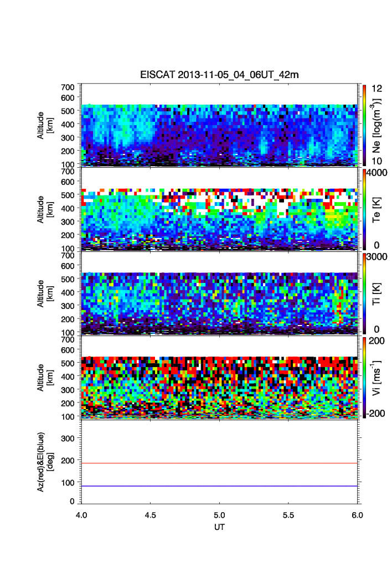Click the "-200" minimum on Vi color bar
Screen dimensions: 392x588
pos(375,413)
